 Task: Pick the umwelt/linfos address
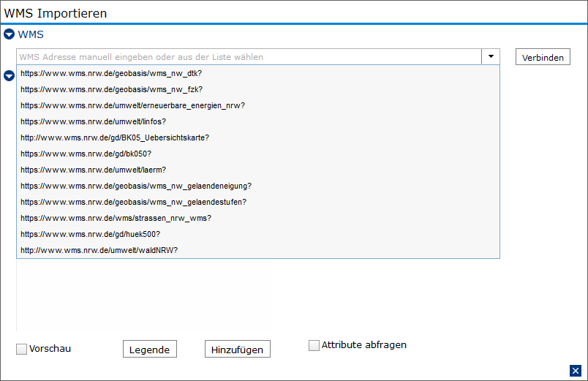(x=258, y=122)
